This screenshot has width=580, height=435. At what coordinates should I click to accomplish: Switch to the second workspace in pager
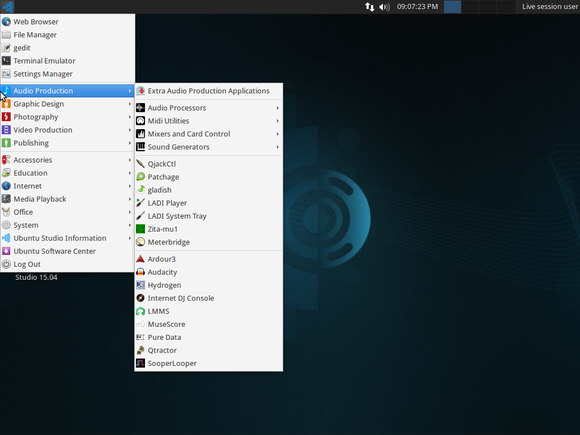pyautogui.click(x=470, y=7)
